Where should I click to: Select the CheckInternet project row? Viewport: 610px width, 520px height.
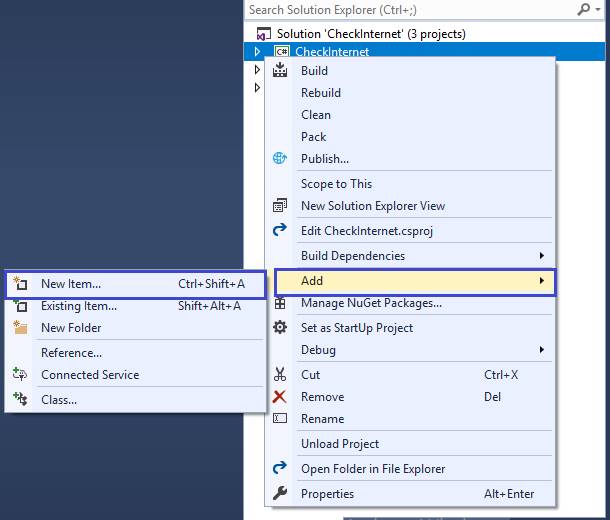[x=424, y=51]
